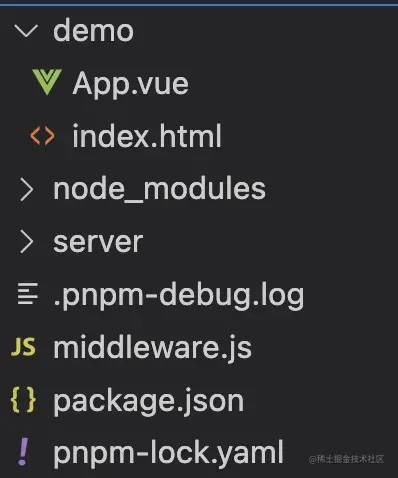Select the server folder label

(98, 242)
